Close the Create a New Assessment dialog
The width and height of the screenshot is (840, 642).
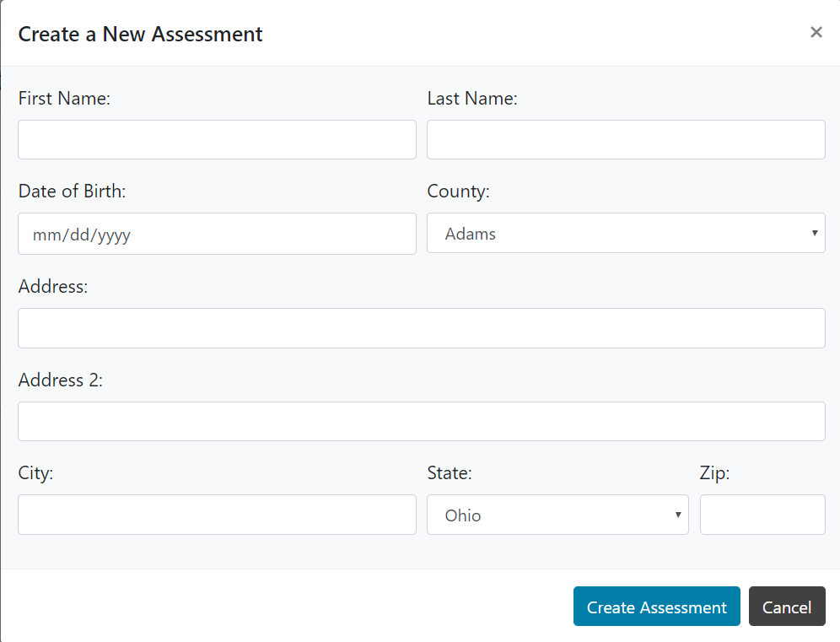click(x=816, y=32)
